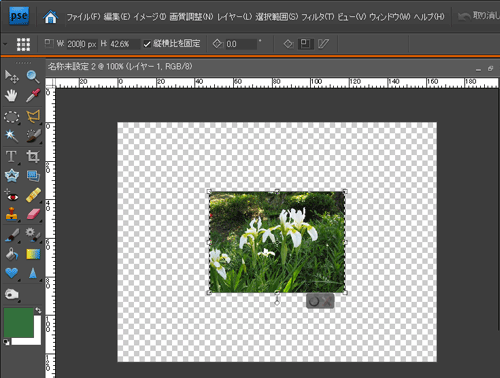Select the Hand tool
This screenshot has width=500, height=378.
click(x=11, y=96)
